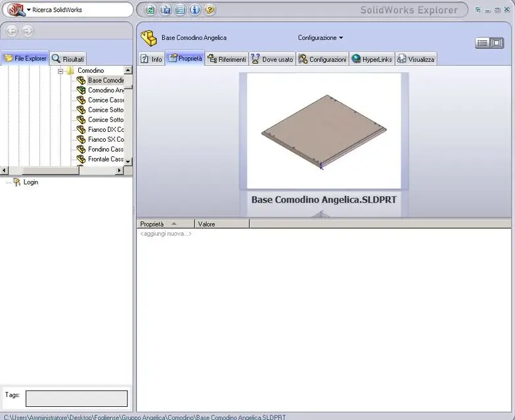Viewport: 515px width, 420px height.
Task: Click the tree scrollbar down arrow
Action: pos(128,161)
